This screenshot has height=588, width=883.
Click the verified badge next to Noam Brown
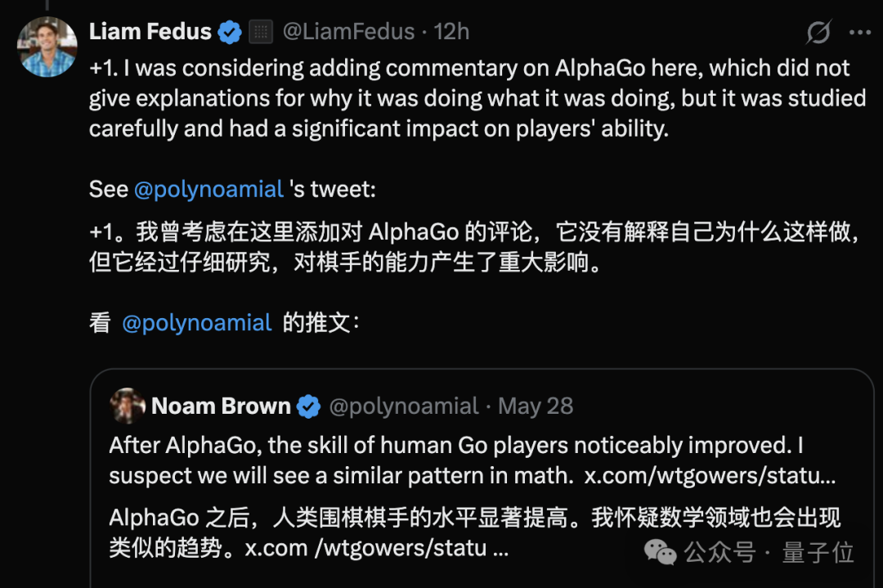308,406
